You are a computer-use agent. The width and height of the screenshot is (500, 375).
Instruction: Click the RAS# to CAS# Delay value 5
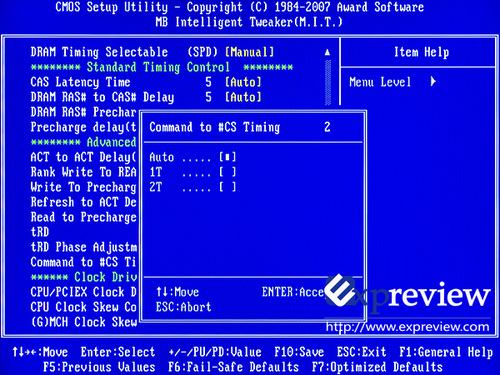208,97
